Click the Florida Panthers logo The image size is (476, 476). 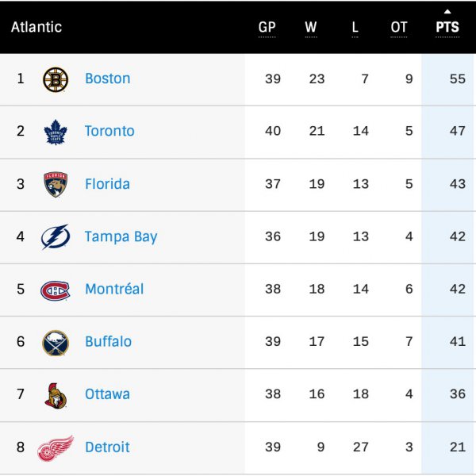(x=56, y=184)
